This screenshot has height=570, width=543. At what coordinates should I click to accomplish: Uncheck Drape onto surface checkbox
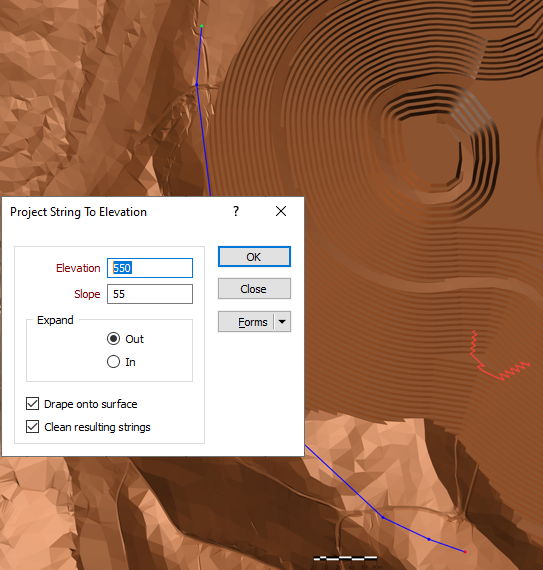coord(32,404)
